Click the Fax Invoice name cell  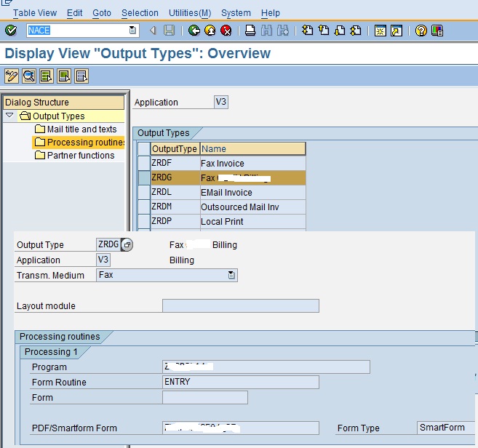coord(252,164)
